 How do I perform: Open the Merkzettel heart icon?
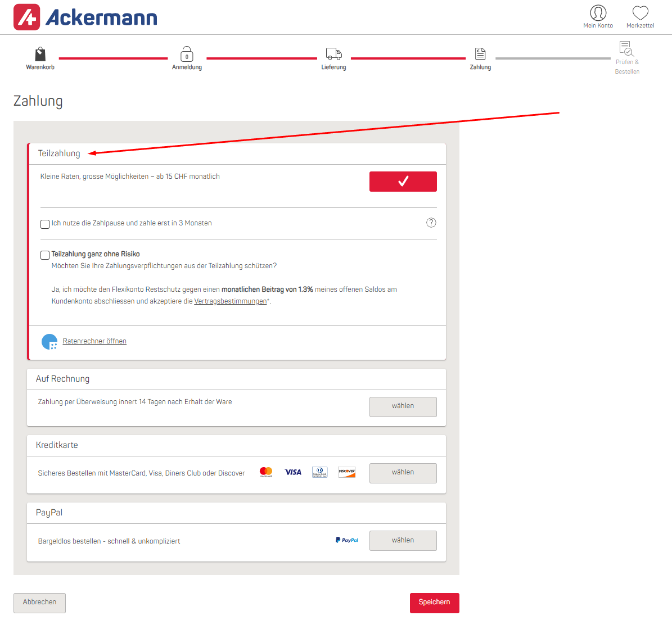[640, 13]
